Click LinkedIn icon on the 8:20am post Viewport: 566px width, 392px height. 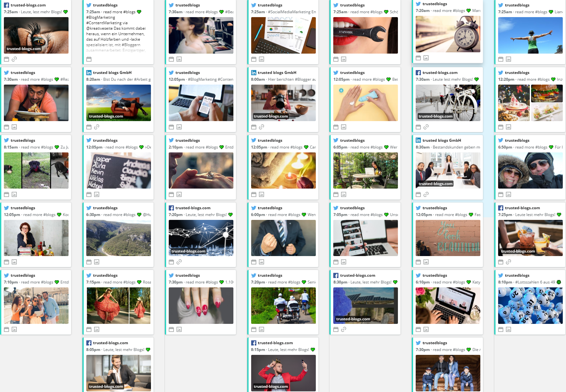(89, 73)
